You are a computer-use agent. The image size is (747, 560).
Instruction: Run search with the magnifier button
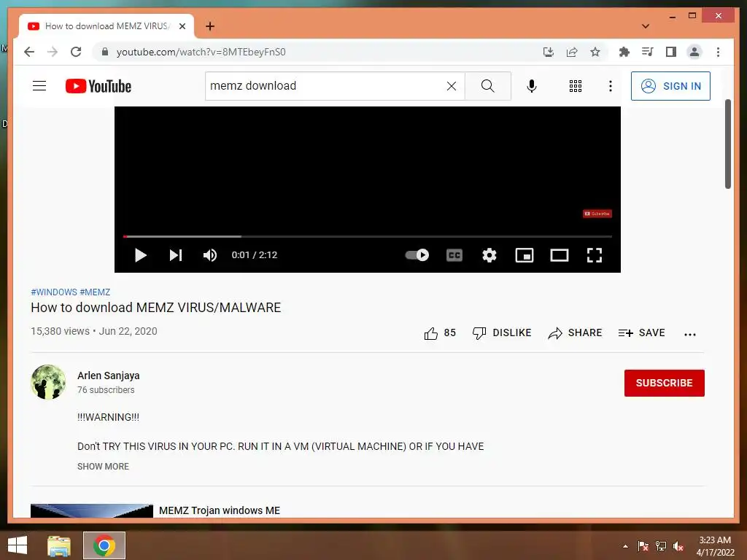[x=487, y=86]
